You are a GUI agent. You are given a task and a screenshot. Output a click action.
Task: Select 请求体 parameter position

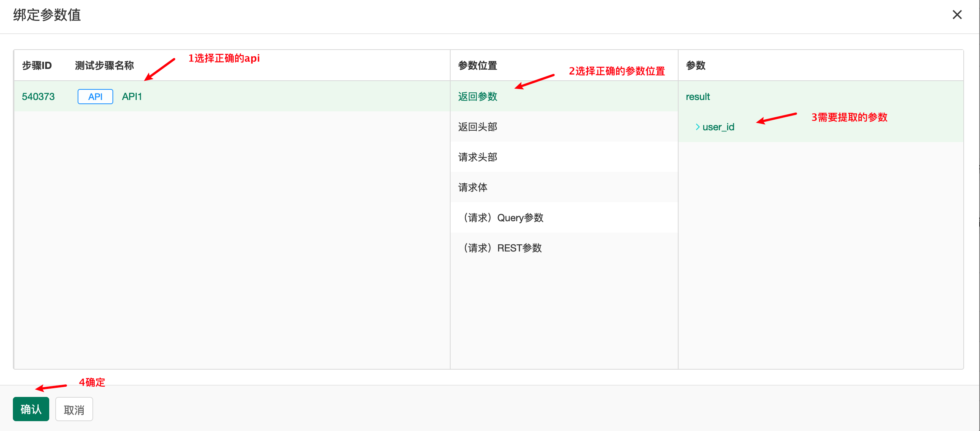tap(473, 187)
